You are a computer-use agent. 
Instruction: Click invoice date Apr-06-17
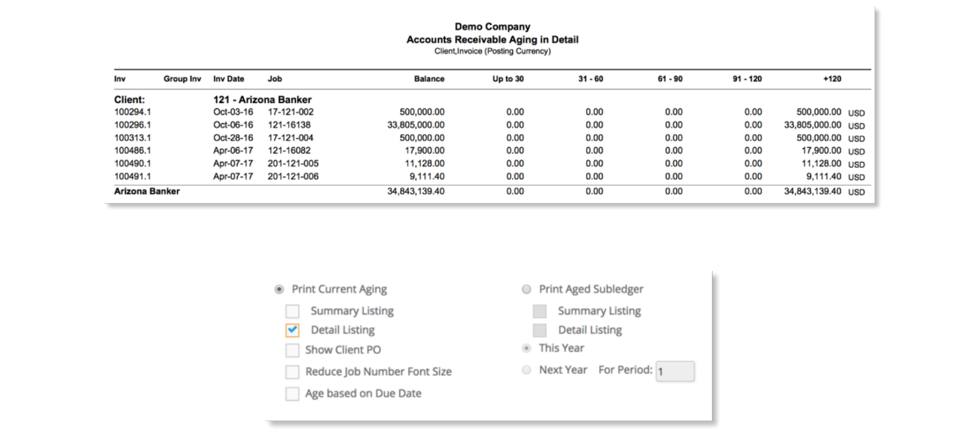pyautogui.click(x=233, y=150)
